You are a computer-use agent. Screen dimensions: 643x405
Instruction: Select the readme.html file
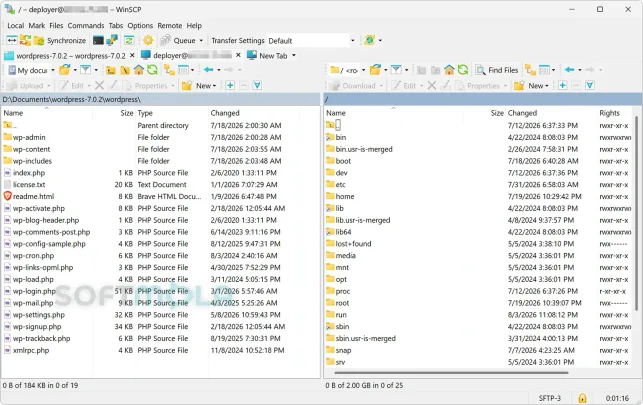(x=33, y=196)
